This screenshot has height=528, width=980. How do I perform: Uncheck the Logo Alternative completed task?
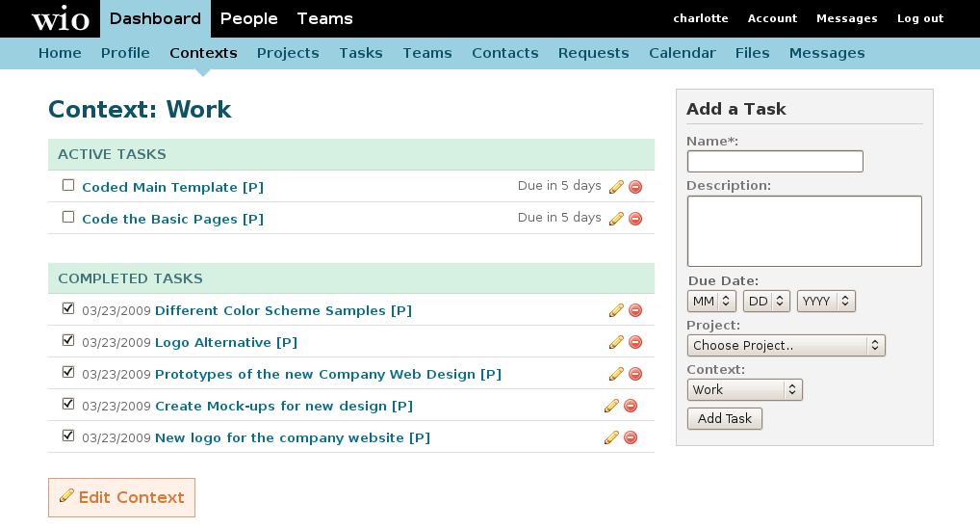click(x=68, y=340)
